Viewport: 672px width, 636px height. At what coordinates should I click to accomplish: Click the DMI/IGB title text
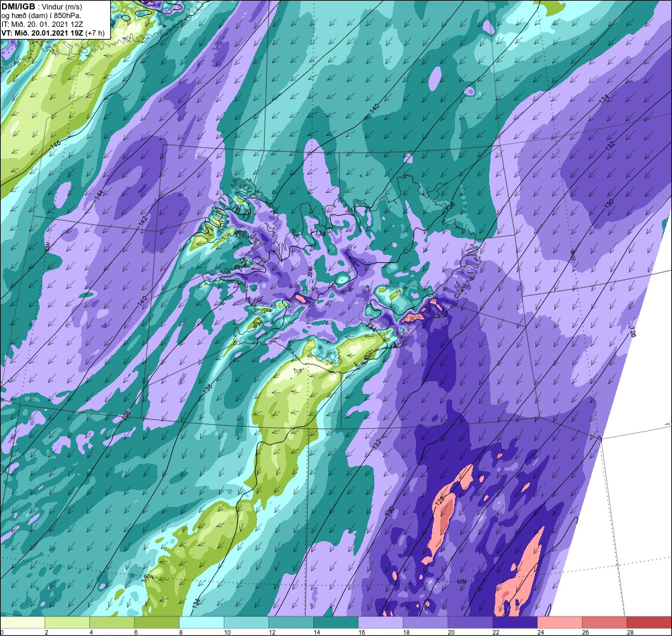18,7
